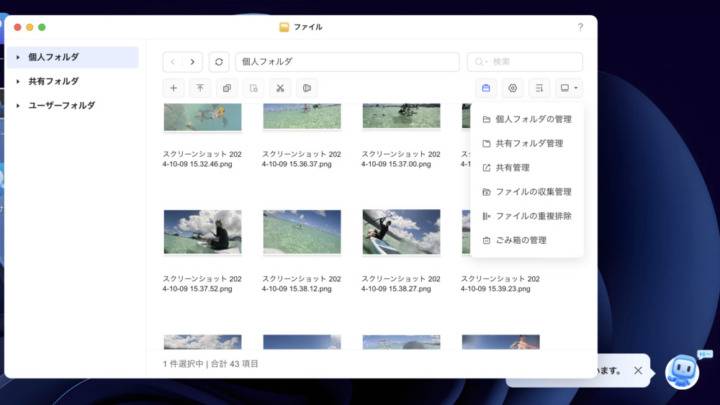Select thumbnail スクリーンショット 15.37.52.png
Screen dimensions: 720x405
[202, 232]
